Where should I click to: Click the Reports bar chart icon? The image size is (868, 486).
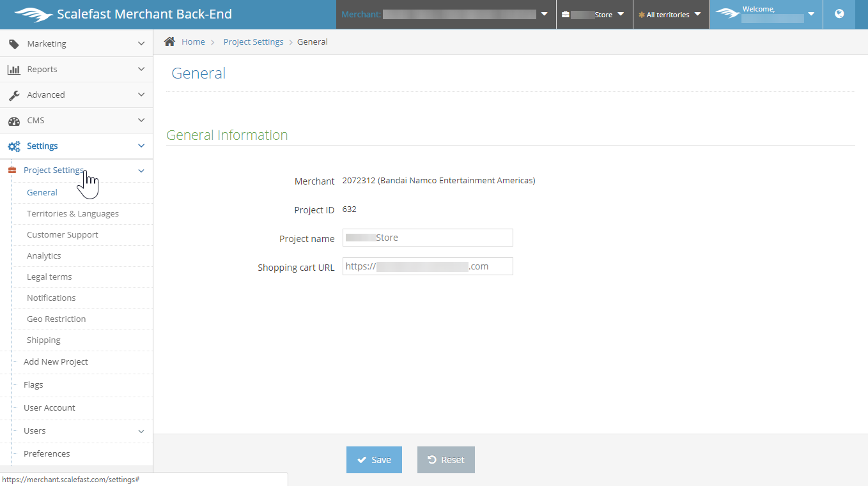pyautogui.click(x=13, y=70)
